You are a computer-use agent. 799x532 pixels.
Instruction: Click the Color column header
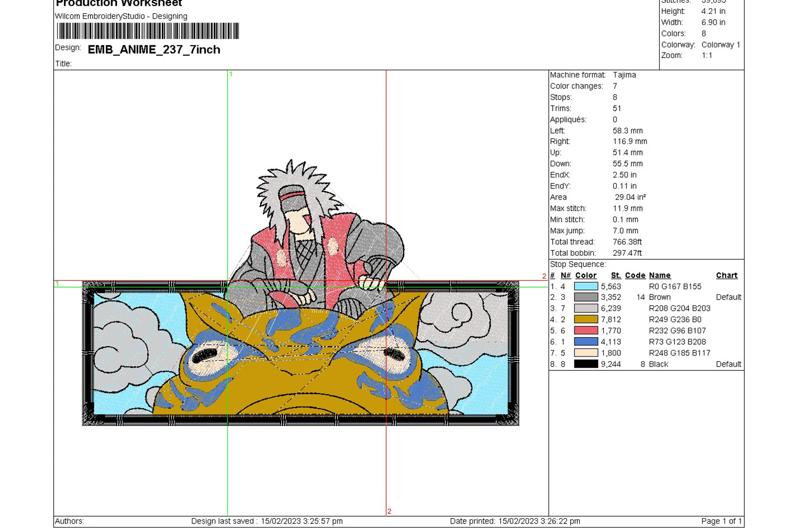click(586, 276)
